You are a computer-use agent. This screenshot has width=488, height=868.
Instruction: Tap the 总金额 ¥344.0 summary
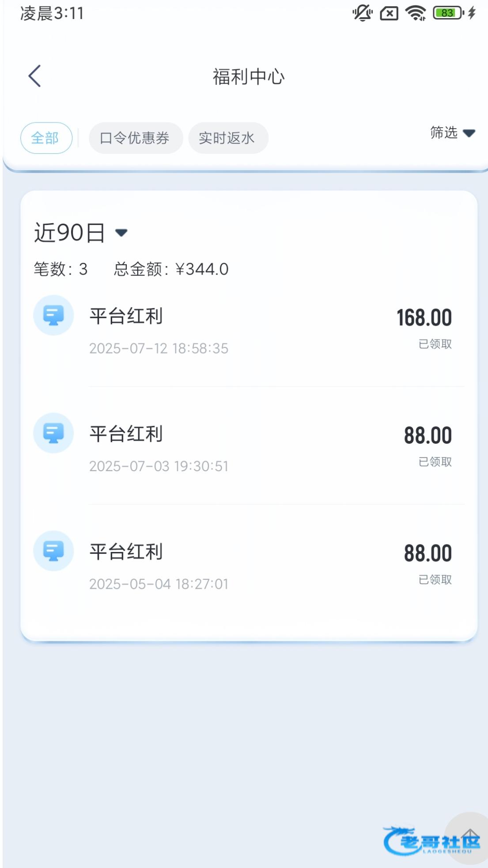171,269
